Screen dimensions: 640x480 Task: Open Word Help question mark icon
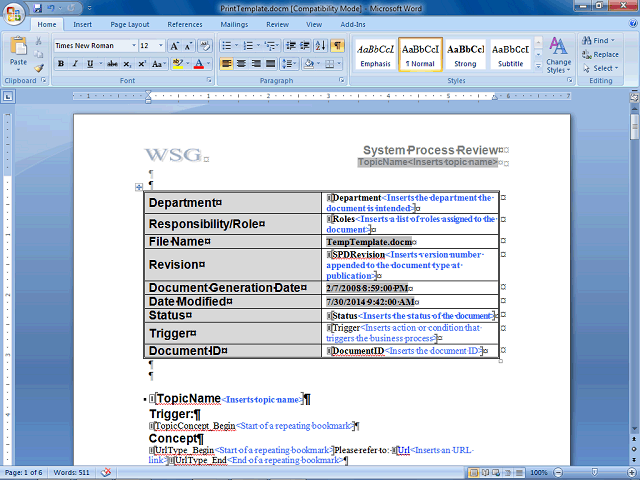[633, 24]
